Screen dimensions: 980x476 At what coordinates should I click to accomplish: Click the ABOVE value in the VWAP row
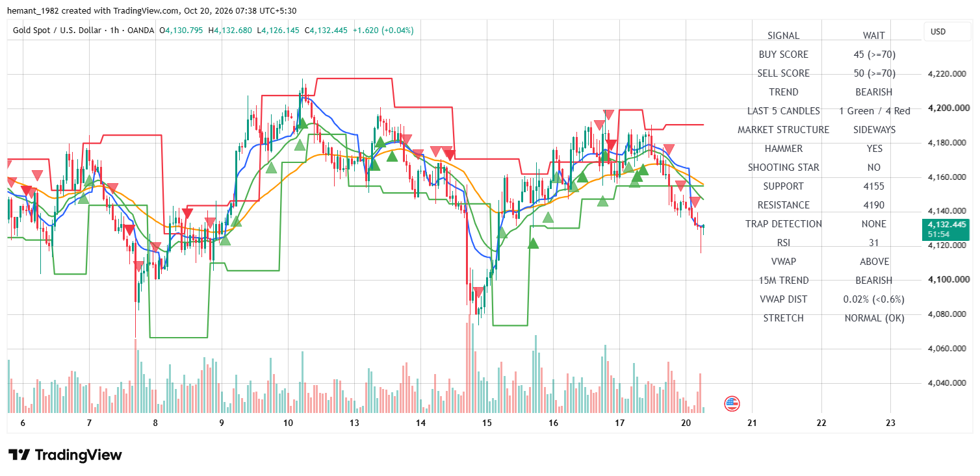(x=874, y=262)
